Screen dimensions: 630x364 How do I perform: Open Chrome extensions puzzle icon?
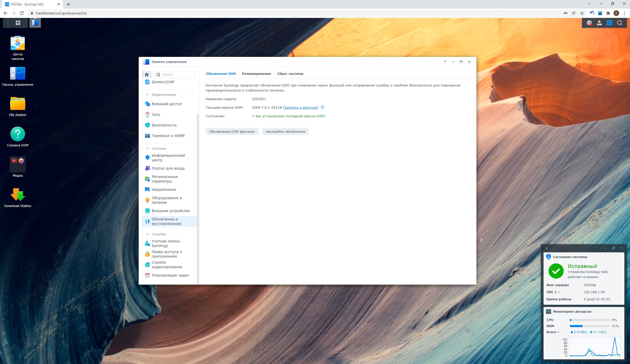pyautogui.click(x=608, y=13)
